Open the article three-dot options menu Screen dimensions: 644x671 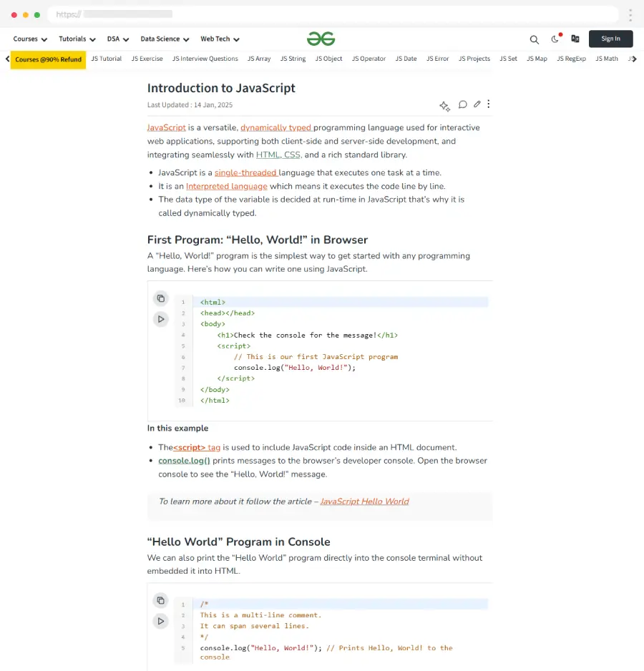(489, 104)
